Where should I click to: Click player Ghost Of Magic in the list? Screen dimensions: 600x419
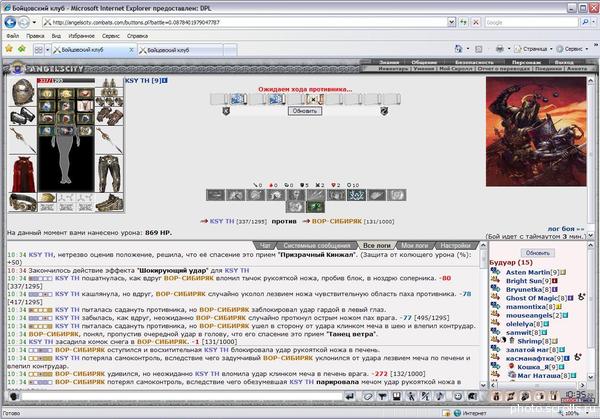coord(532,298)
